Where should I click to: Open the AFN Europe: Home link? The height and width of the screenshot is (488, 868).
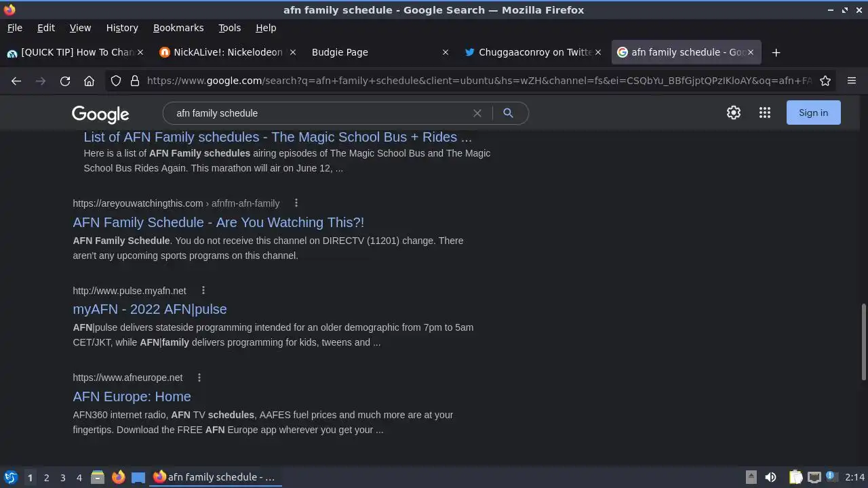pyautogui.click(x=132, y=396)
